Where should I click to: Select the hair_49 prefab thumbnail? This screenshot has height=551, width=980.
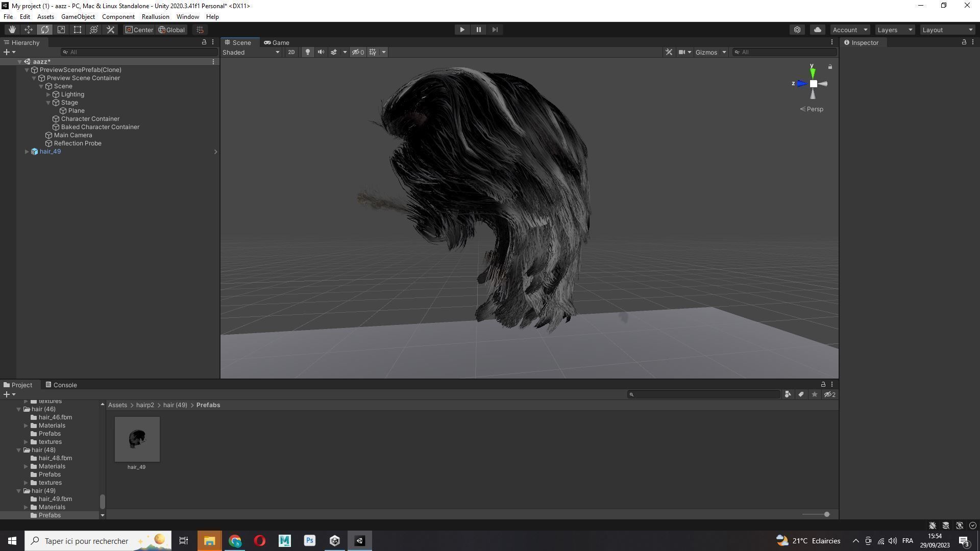click(x=137, y=439)
